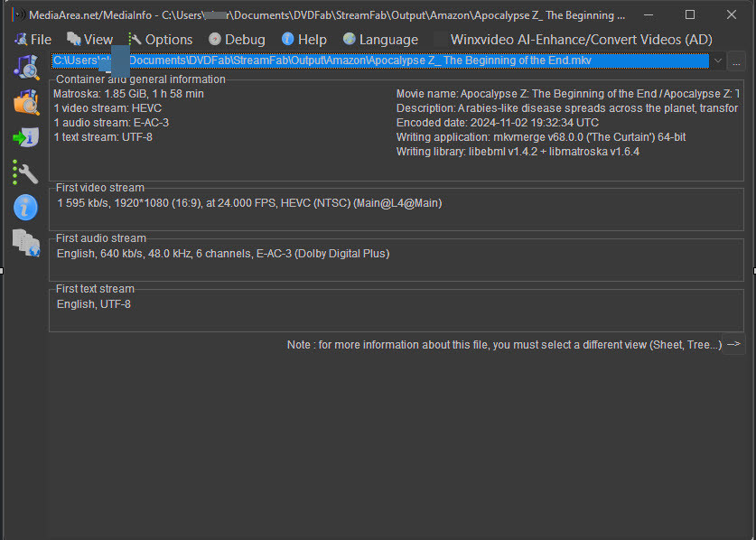Minimize the MediaInfo window
The width and height of the screenshot is (756, 540).
(x=649, y=15)
